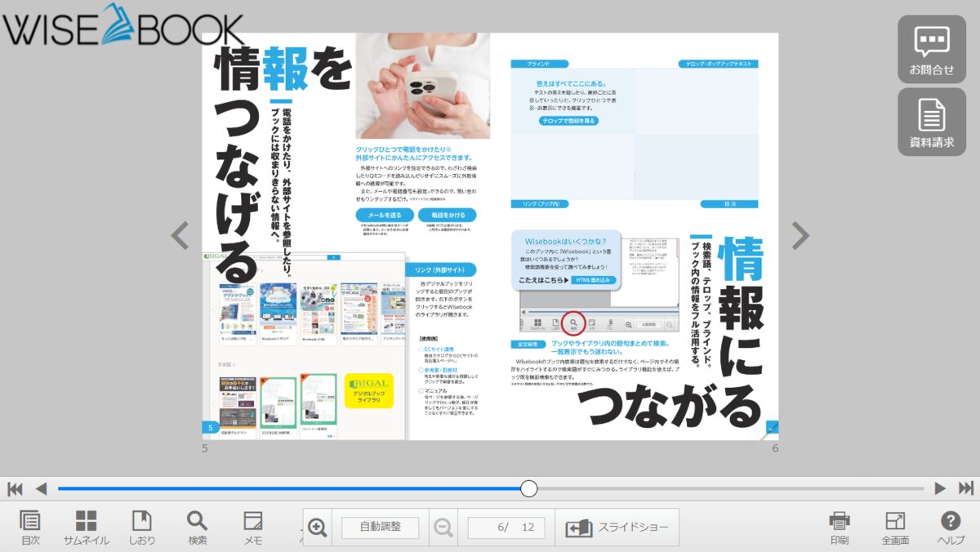980x552 pixels.
Task: Click the HTML埋め込み button
Action: 593,280
